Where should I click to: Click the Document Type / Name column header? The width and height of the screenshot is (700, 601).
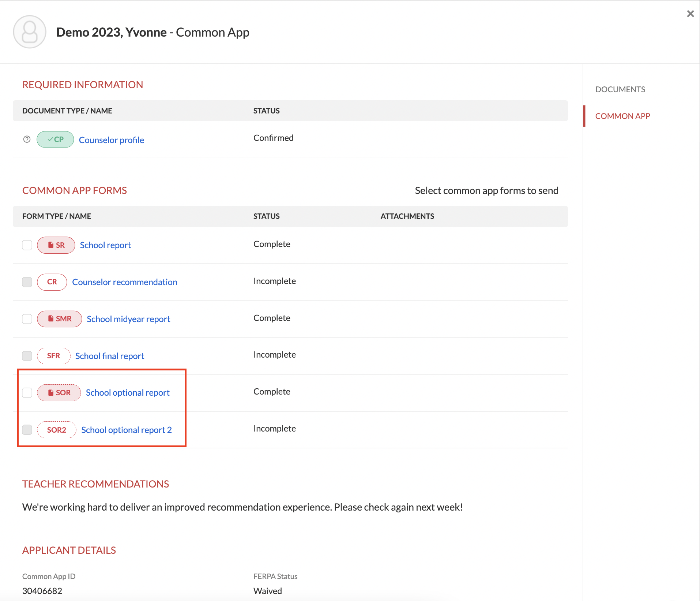(67, 111)
